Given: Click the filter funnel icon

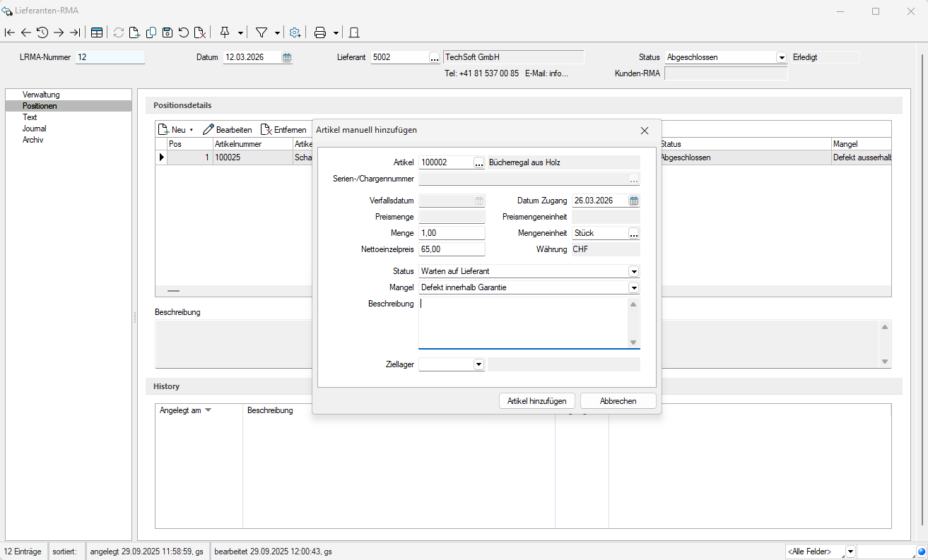Looking at the screenshot, I should 261,32.
